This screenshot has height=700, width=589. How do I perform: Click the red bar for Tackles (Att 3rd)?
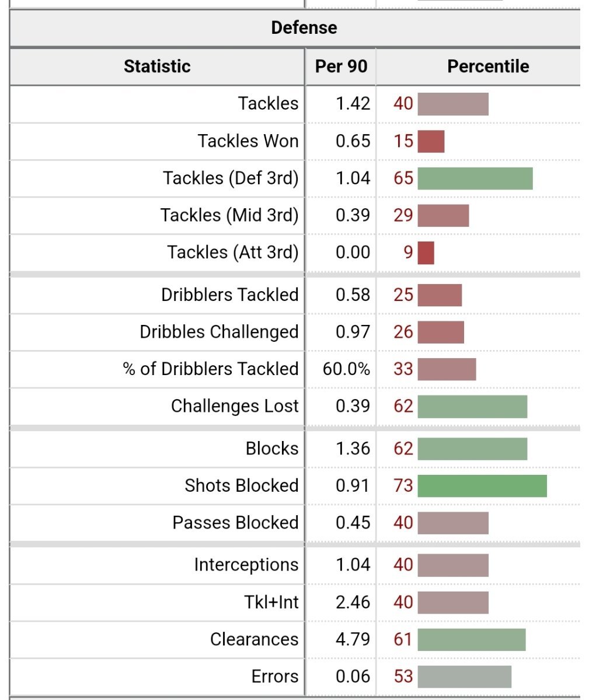426,253
